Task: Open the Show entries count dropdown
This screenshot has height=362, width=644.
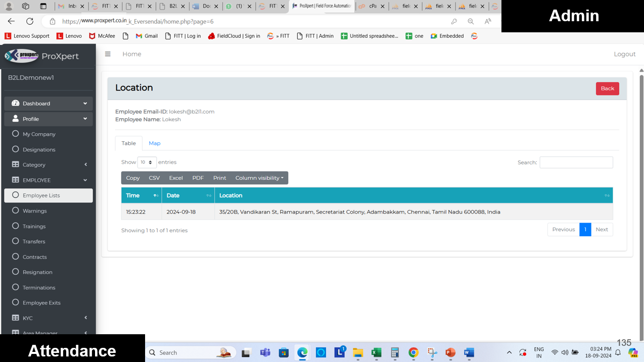Action: [x=147, y=162]
